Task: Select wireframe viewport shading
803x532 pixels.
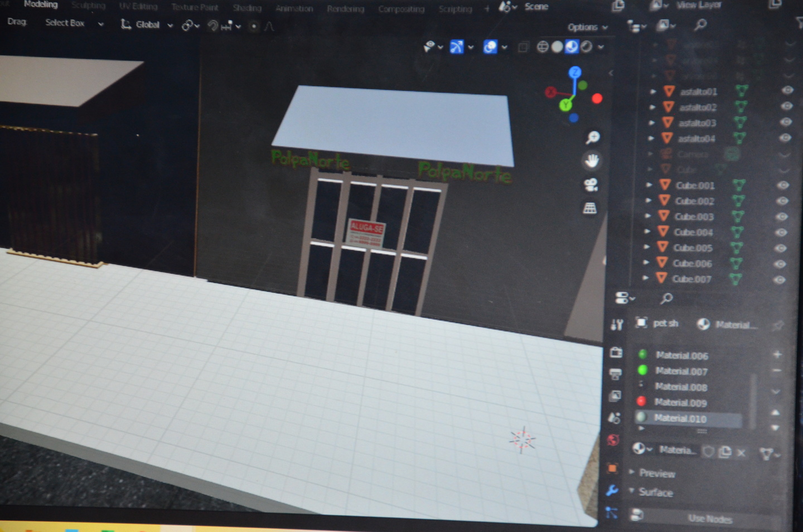Action: click(543, 47)
